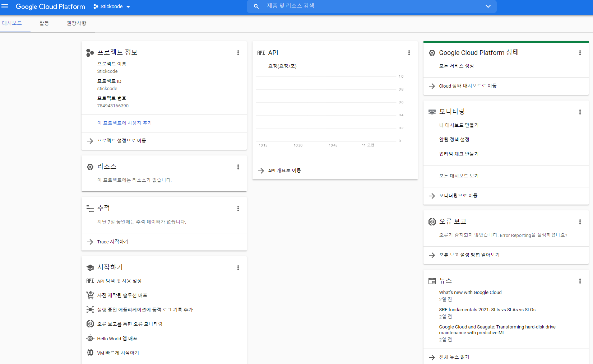Open the 프로젝트 정보 card options menu
The image size is (593, 364).
[x=238, y=53]
